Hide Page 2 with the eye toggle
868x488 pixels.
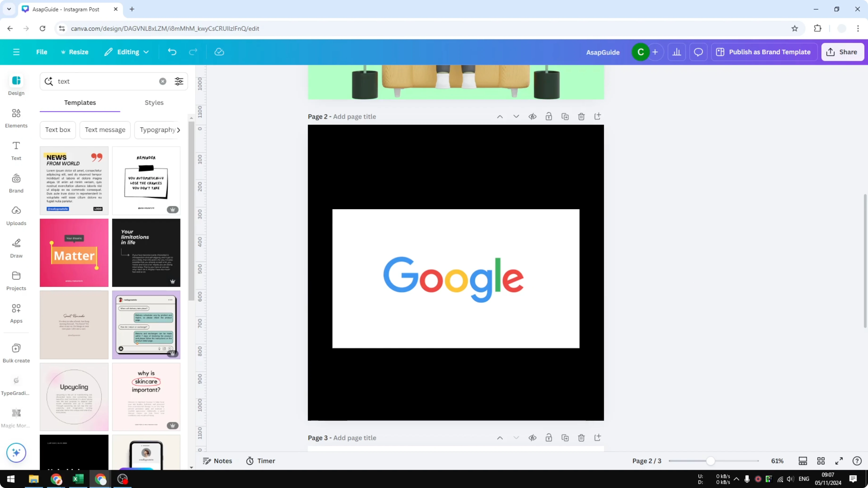coord(532,116)
